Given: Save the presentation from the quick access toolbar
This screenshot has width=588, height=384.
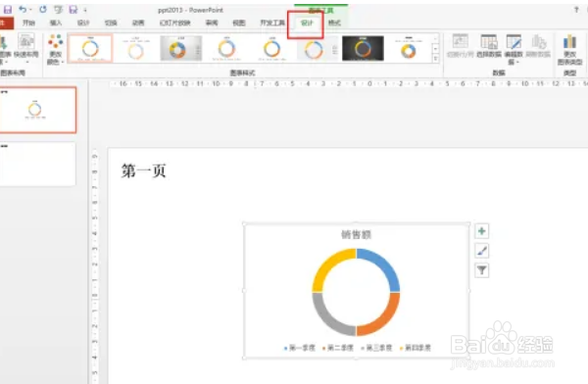Looking at the screenshot, I should [8, 10].
